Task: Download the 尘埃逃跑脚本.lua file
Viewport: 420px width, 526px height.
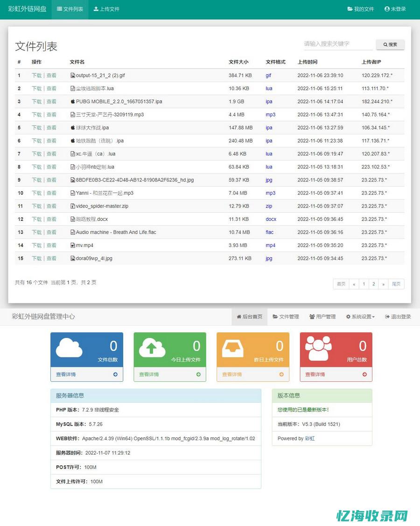Action: point(36,89)
